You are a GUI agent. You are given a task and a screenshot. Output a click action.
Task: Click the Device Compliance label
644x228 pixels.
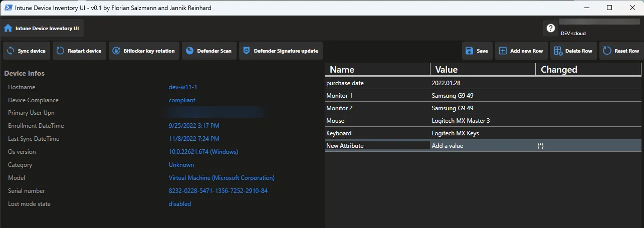coord(33,100)
